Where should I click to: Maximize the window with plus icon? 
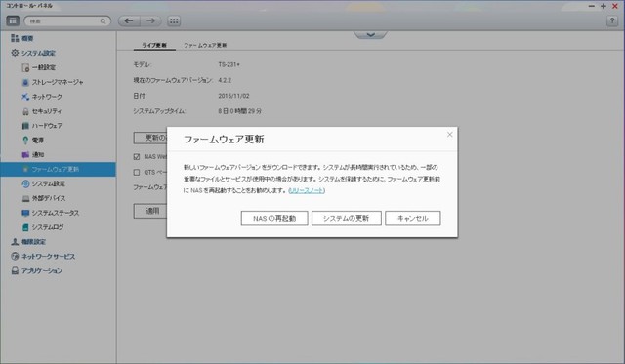[x=604, y=6]
